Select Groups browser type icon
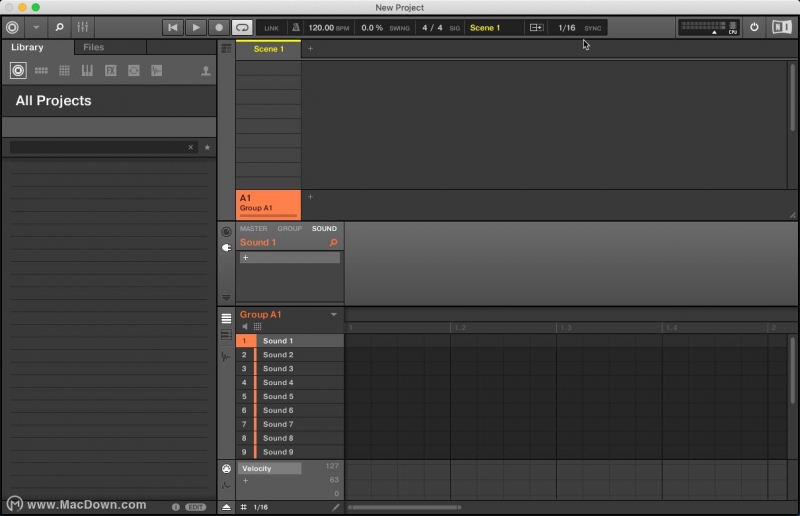This screenshot has width=800, height=516. click(41, 70)
